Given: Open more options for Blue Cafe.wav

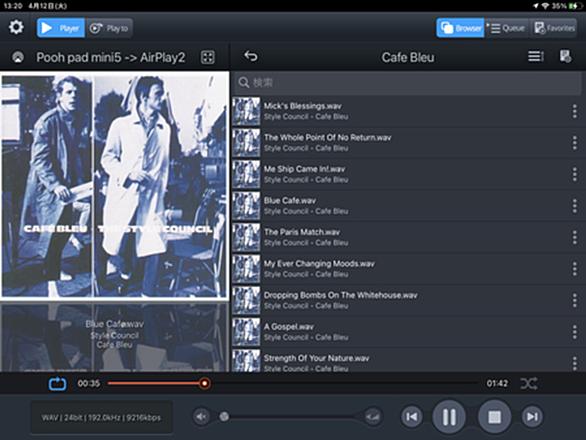Looking at the screenshot, I should (x=574, y=206).
